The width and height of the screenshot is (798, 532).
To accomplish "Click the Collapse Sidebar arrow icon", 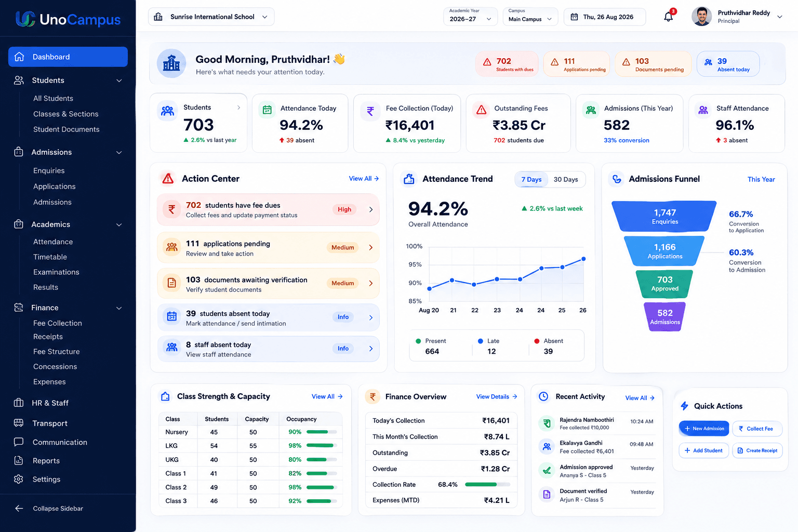I will point(19,509).
